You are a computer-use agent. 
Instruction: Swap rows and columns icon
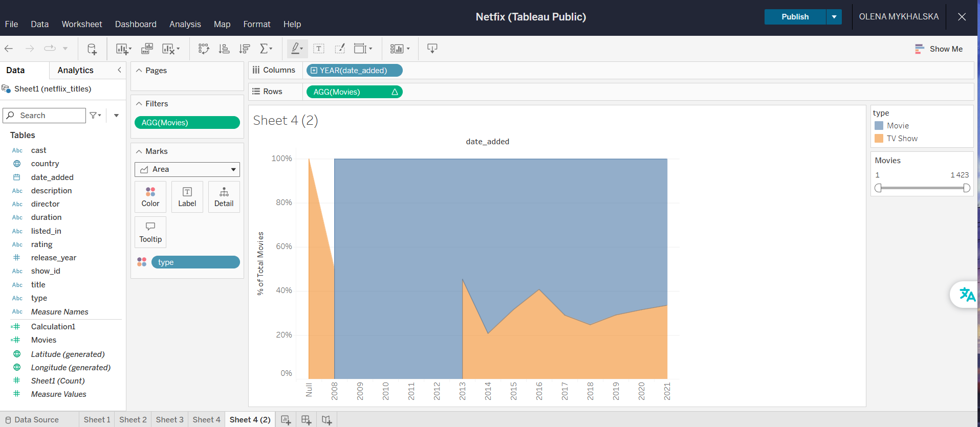point(204,49)
